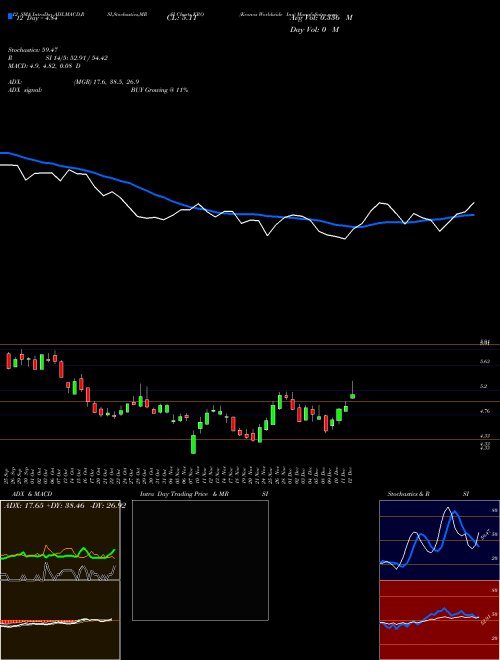Click the 'Intra Day Trading Price & MR' title

(184, 494)
